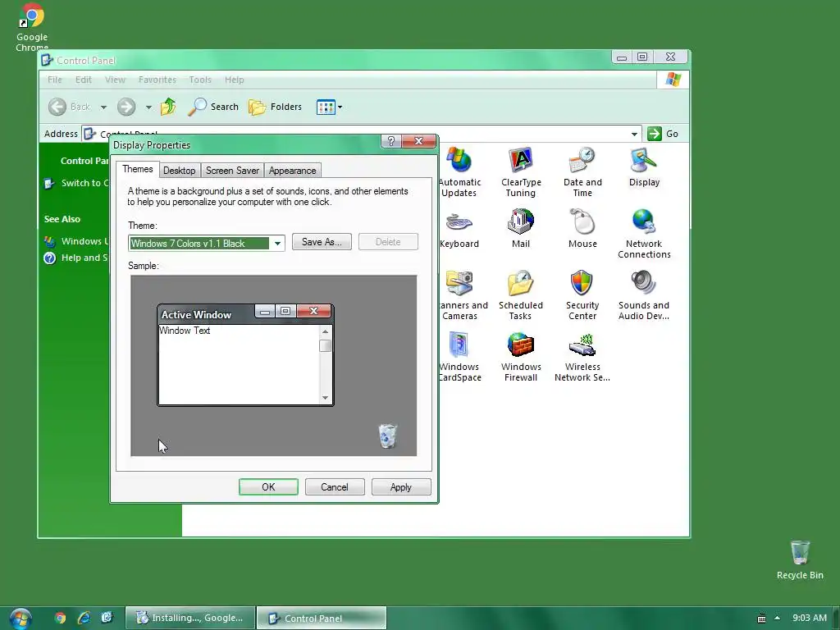This screenshot has width=840, height=630.
Task: Launch Chrome from the quick launch bar
Action: [60, 618]
